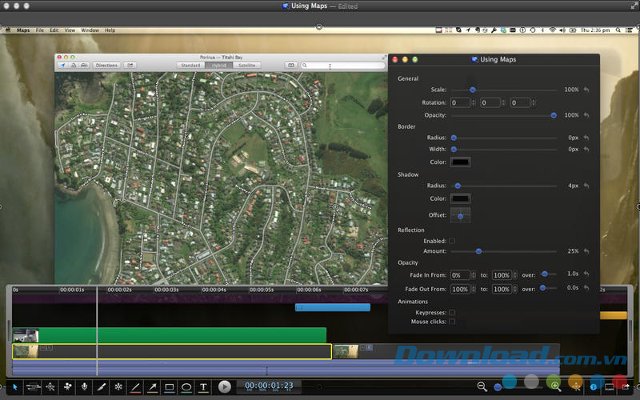This screenshot has width=640, height=400.
Task: Pick the red line drawing tool
Action: point(134,386)
